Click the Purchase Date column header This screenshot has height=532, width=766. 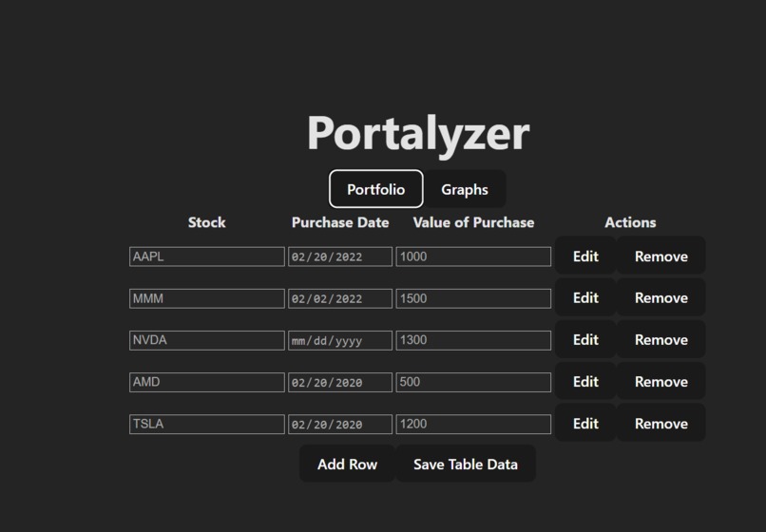[340, 222]
